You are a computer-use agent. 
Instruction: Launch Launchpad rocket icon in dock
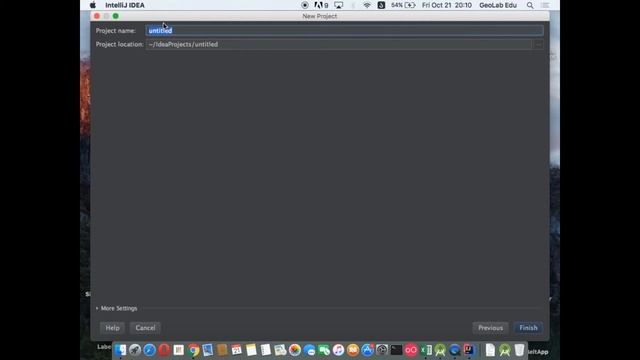[x=135, y=350]
